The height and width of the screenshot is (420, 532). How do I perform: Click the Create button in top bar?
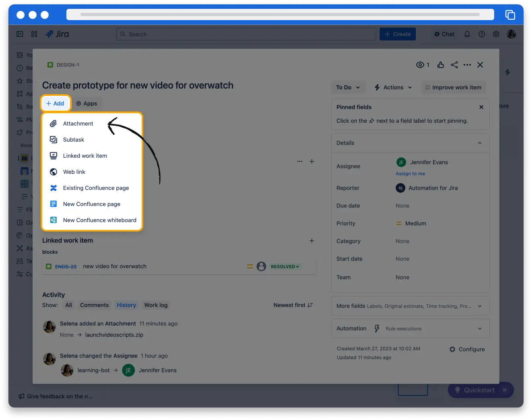click(398, 34)
